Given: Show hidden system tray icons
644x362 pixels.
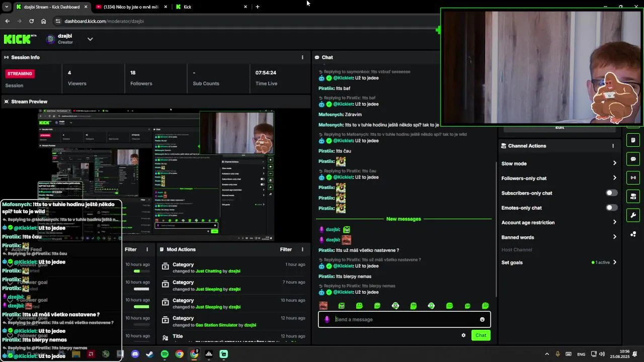Looking at the screenshot, I should tap(547, 354).
